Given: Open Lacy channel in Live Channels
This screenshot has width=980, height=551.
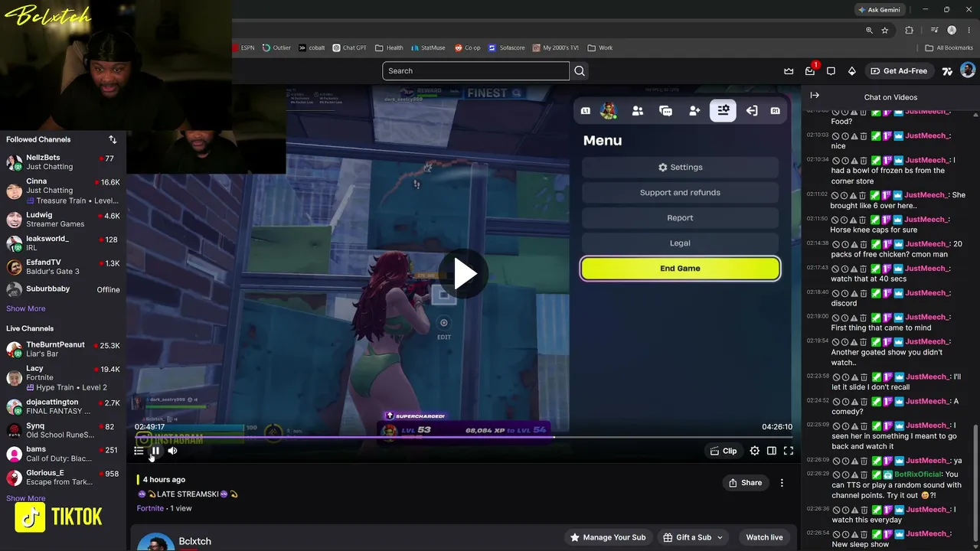Looking at the screenshot, I should (x=63, y=377).
